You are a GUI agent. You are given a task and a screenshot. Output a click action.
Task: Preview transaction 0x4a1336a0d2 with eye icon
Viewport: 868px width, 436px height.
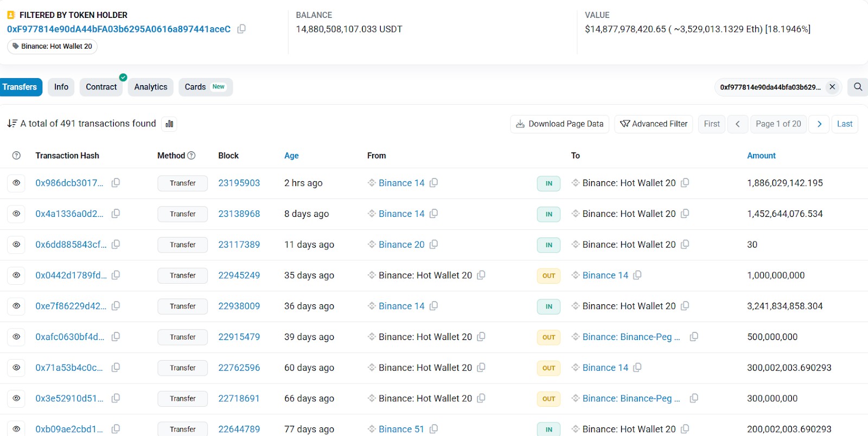pyautogui.click(x=17, y=214)
